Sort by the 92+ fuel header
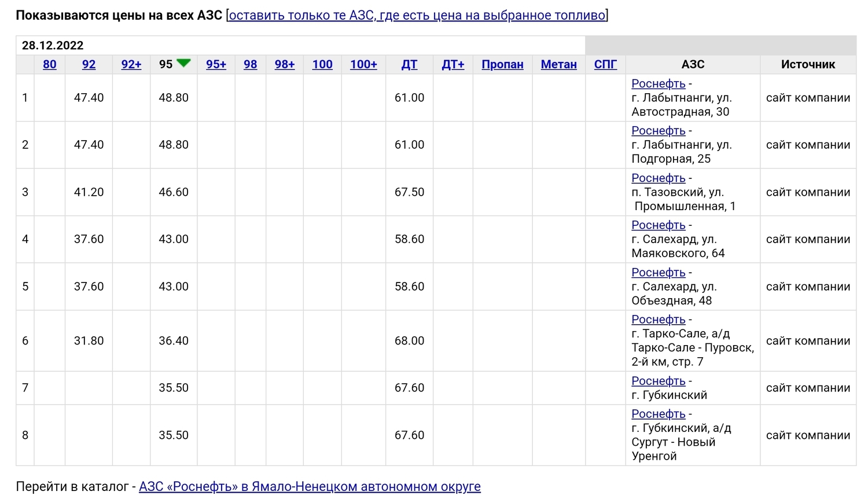The width and height of the screenshot is (868, 495). (131, 64)
